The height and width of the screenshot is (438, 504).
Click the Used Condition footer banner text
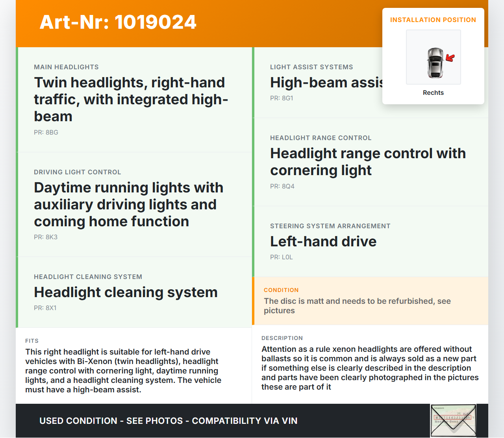(168, 421)
